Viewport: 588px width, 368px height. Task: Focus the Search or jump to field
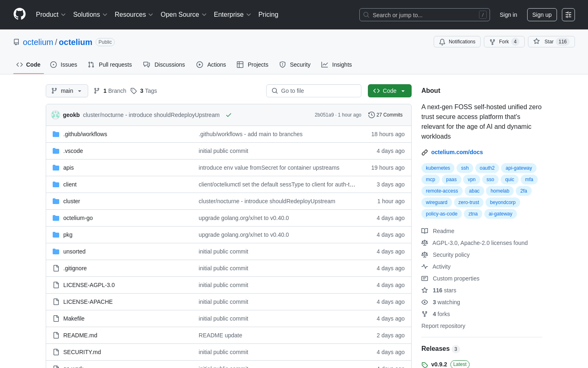[425, 15]
